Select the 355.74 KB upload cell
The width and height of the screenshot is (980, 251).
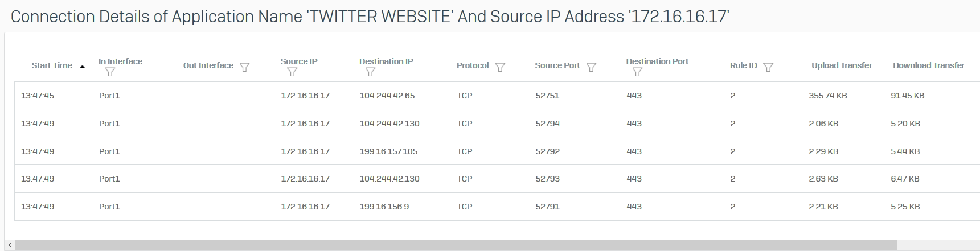coord(827,96)
